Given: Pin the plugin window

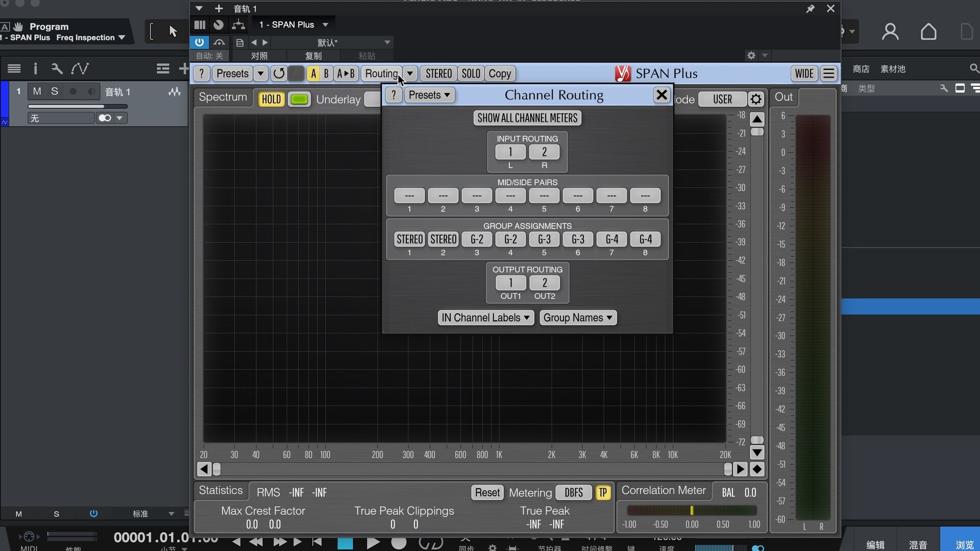Looking at the screenshot, I should 810,9.
